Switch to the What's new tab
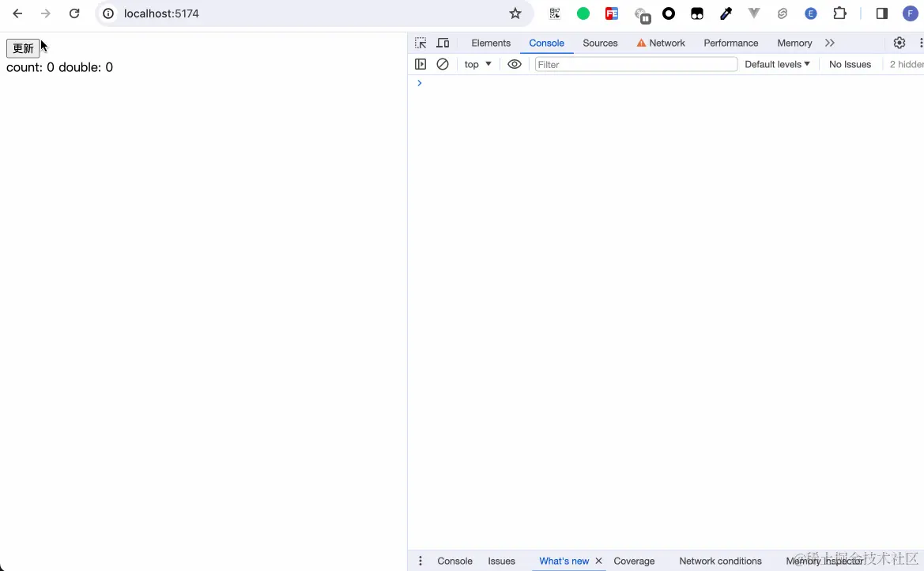This screenshot has height=571, width=924. pos(564,561)
